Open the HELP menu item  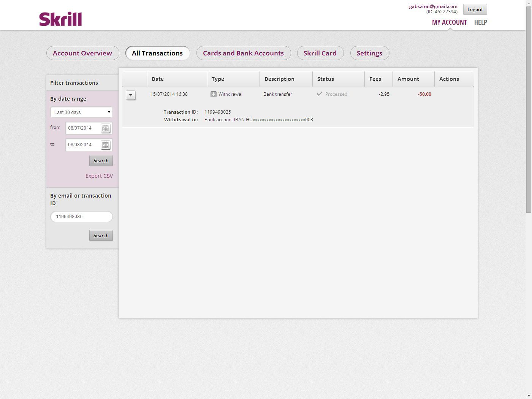click(481, 22)
